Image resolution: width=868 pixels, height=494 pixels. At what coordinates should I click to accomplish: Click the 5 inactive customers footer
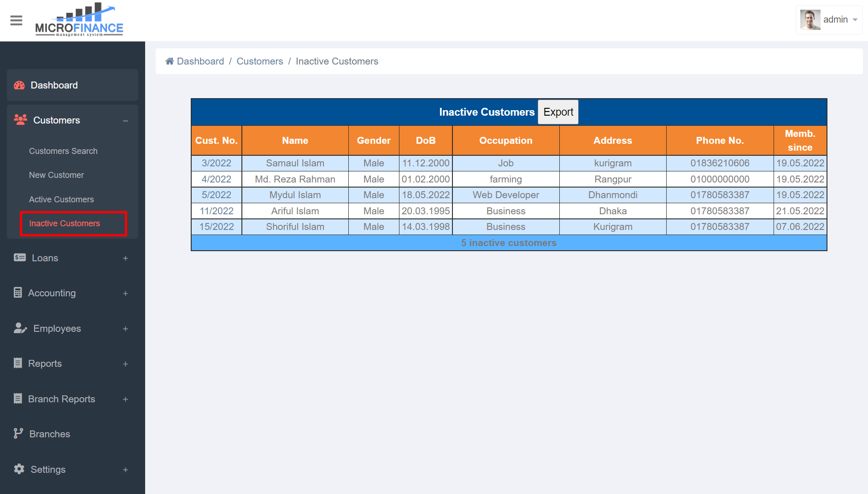(509, 243)
